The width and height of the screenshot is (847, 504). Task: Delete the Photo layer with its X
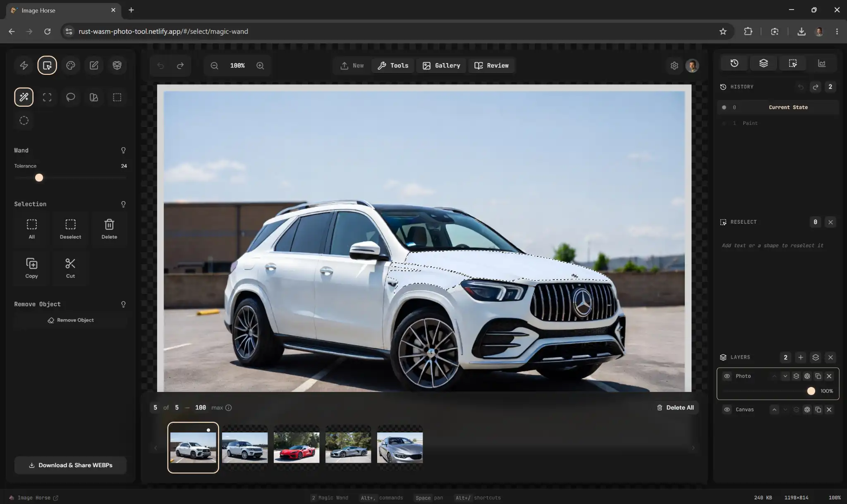click(x=829, y=376)
